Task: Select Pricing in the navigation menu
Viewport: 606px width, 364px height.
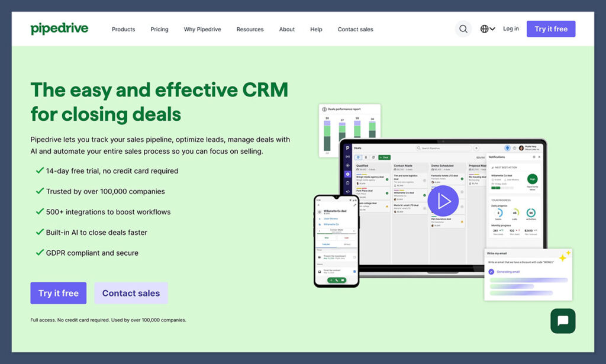Action: 159,29
